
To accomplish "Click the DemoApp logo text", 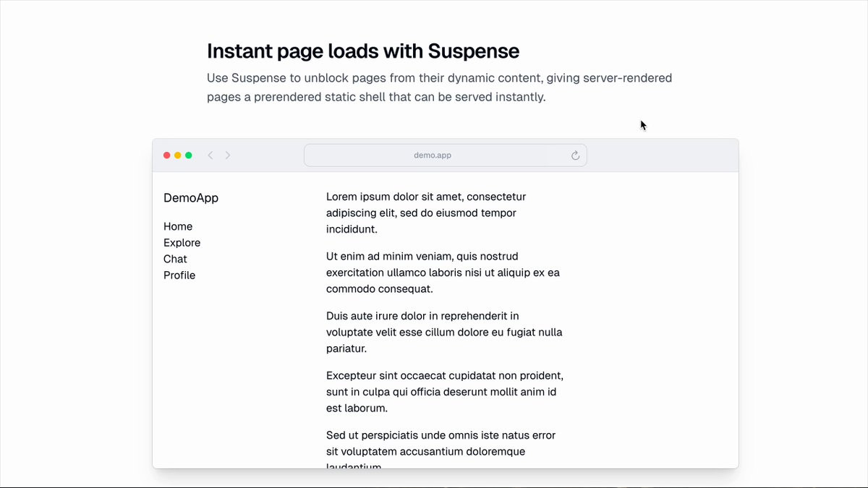I will (x=191, y=198).
